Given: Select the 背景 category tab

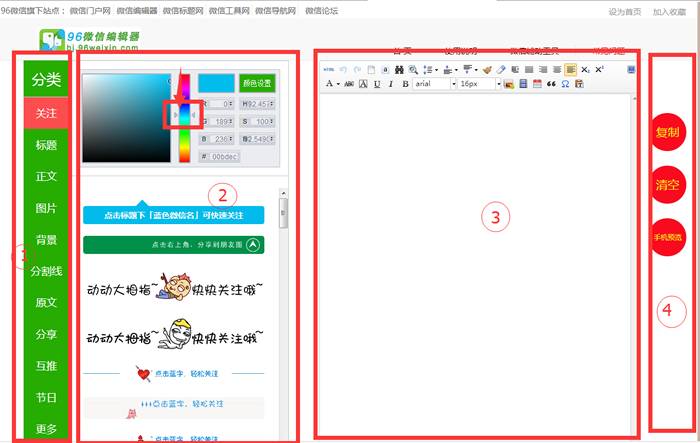Looking at the screenshot, I should pyautogui.click(x=46, y=240).
